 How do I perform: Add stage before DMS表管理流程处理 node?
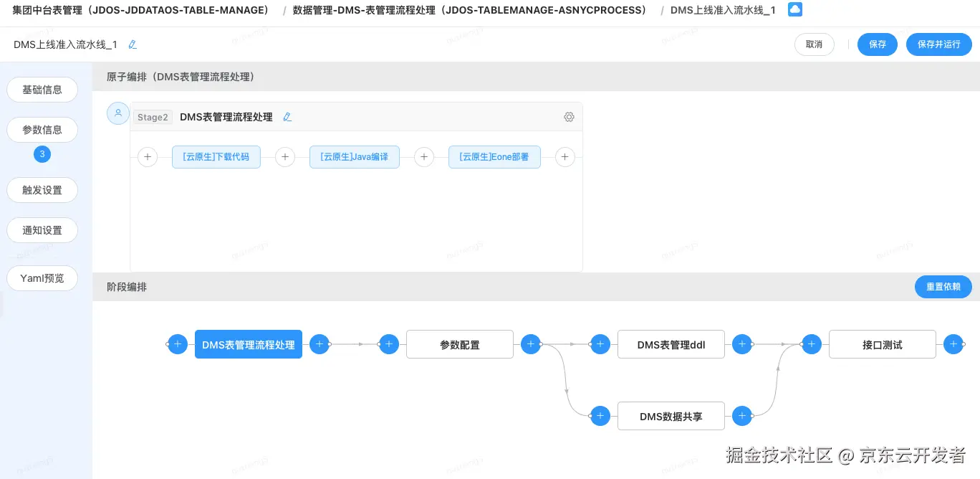pyautogui.click(x=177, y=344)
